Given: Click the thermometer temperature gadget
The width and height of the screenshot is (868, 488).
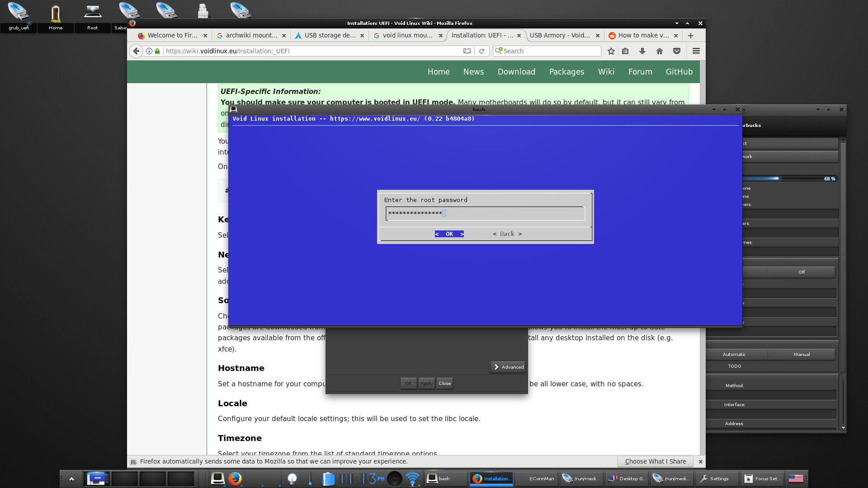Looking at the screenshot, I should tap(310, 479).
